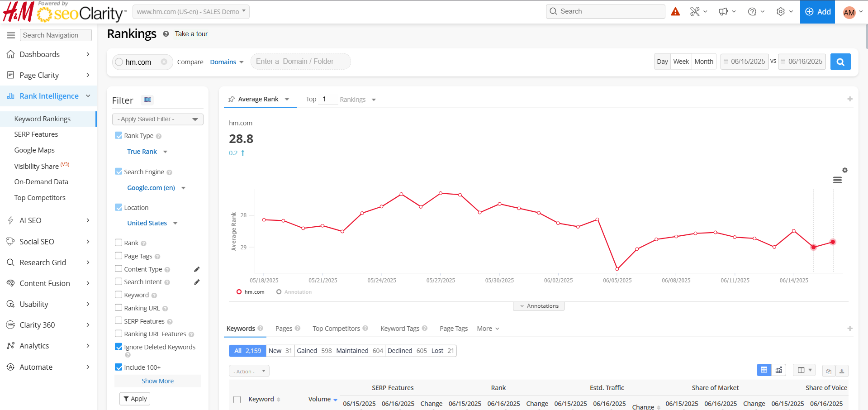Click the announcements megaphone icon

click(723, 12)
